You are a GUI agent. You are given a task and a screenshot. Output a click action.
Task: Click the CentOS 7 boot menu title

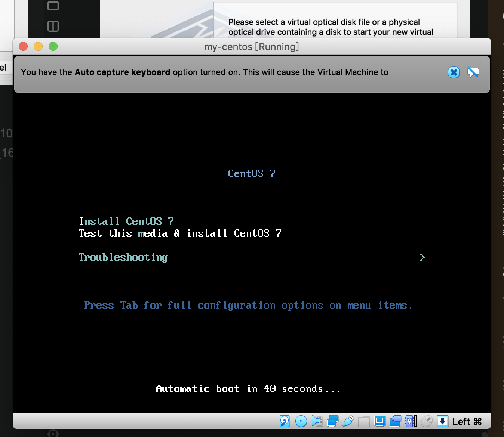251,173
